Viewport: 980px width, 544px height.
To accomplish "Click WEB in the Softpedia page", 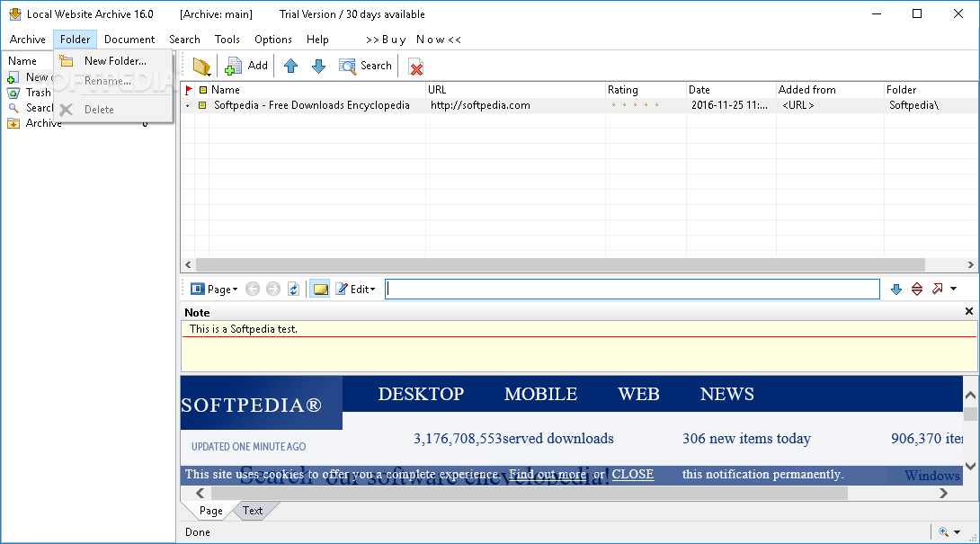I will (x=638, y=394).
